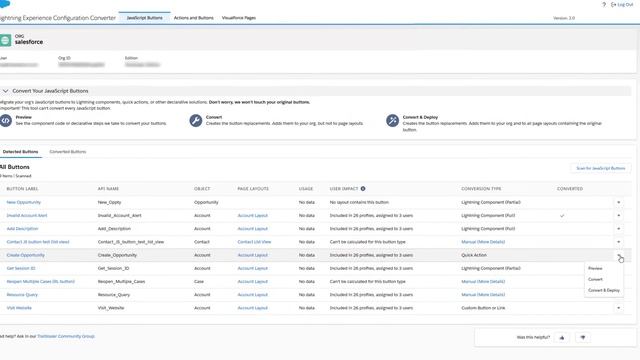Click the Salesforce cloud logo
The width and height of the screenshot is (640, 360).
[4, 4]
